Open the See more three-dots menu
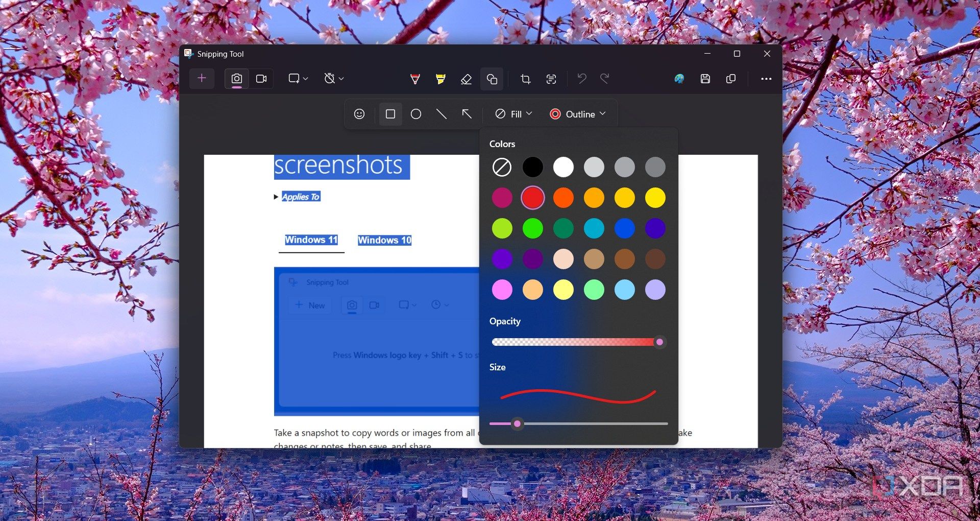The width and height of the screenshot is (980, 521). (x=766, y=79)
